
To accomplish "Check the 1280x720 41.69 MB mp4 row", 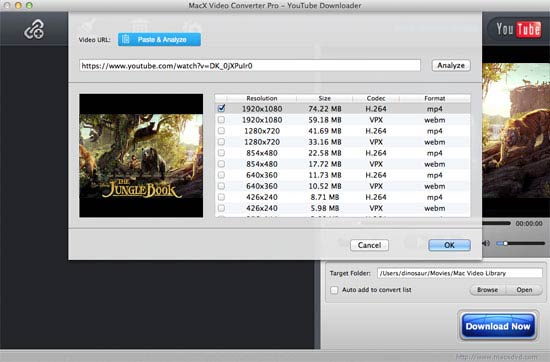I will [221, 131].
